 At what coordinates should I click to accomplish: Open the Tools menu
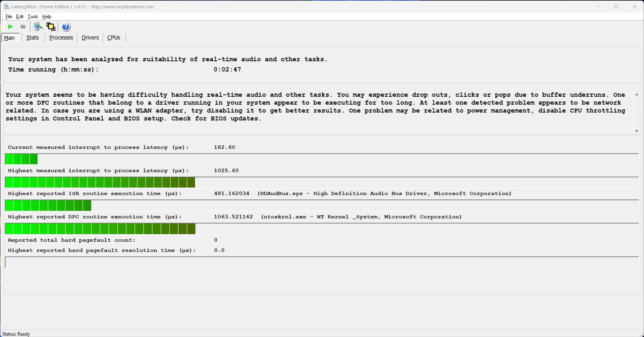[x=33, y=16]
